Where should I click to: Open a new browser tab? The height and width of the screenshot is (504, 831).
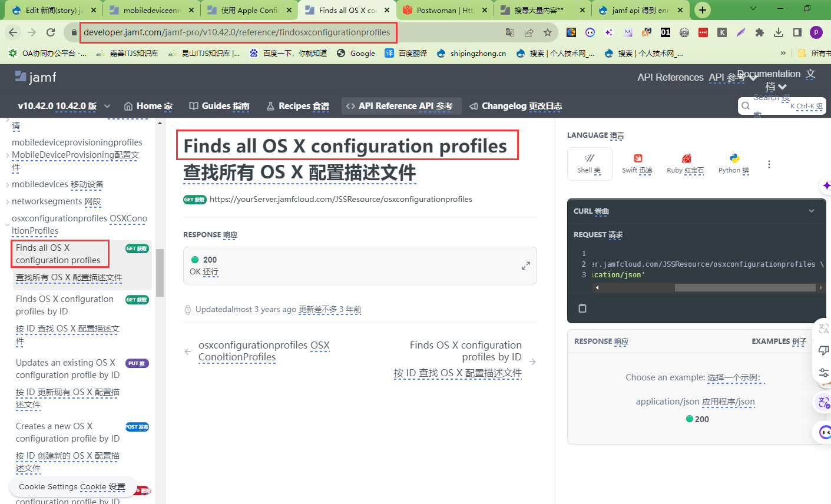[x=703, y=10]
